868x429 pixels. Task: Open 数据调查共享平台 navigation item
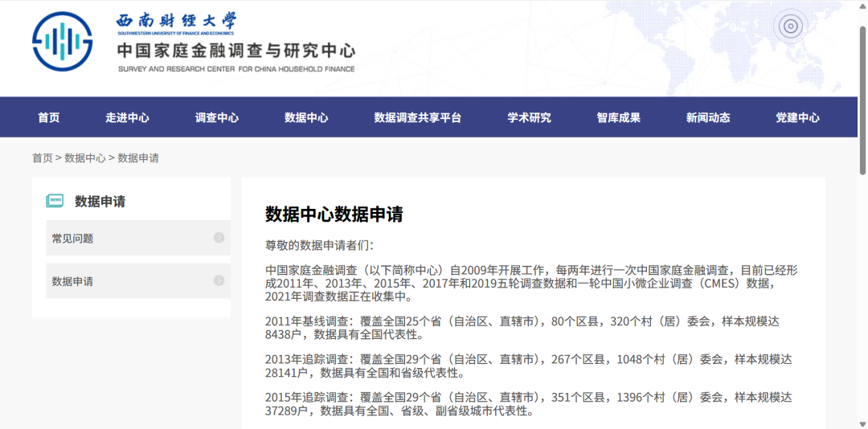pos(417,117)
